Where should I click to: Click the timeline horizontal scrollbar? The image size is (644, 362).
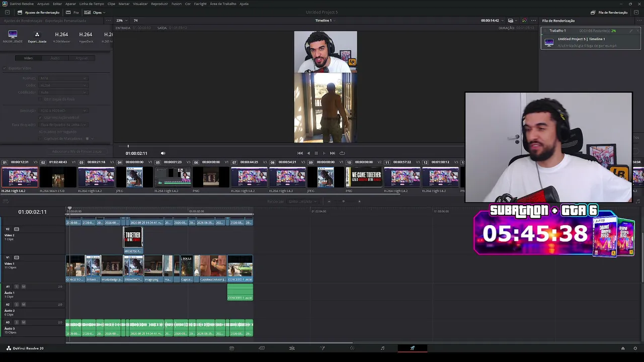(209, 343)
